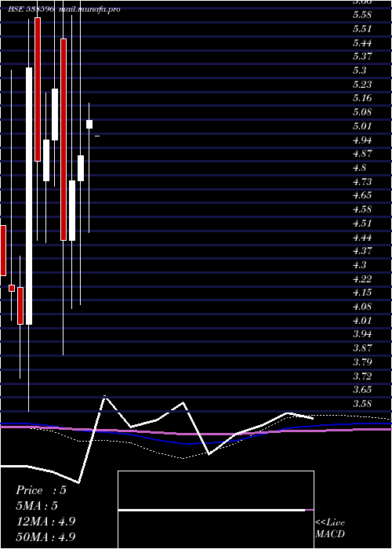
Task: Select the '12MA : 4.9' legend entry
Action: (x=45, y=522)
